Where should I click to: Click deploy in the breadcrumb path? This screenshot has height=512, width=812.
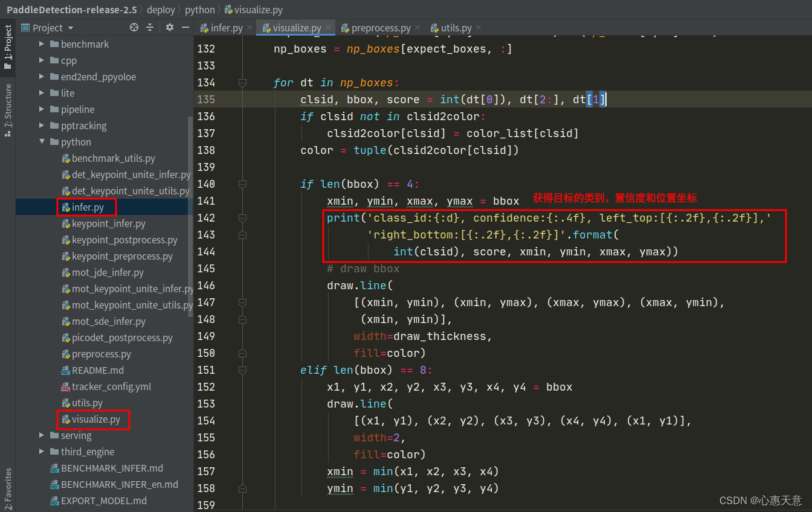point(161,10)
